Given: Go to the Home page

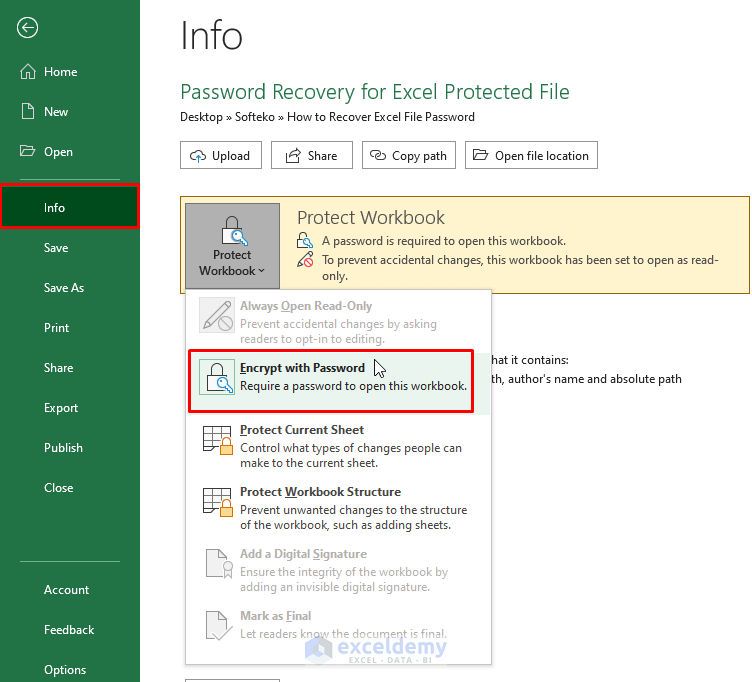Looking at the screenshot, I should (x=70, y=71).
